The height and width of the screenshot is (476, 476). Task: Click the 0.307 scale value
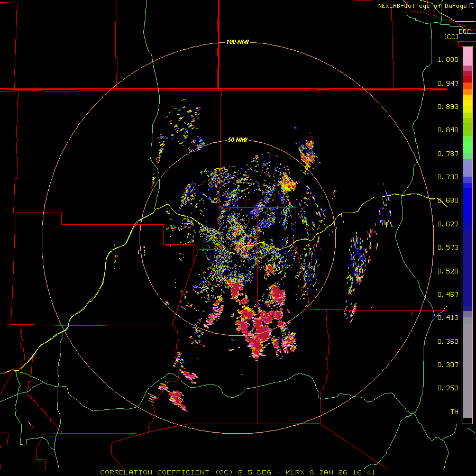coord(448,365)
